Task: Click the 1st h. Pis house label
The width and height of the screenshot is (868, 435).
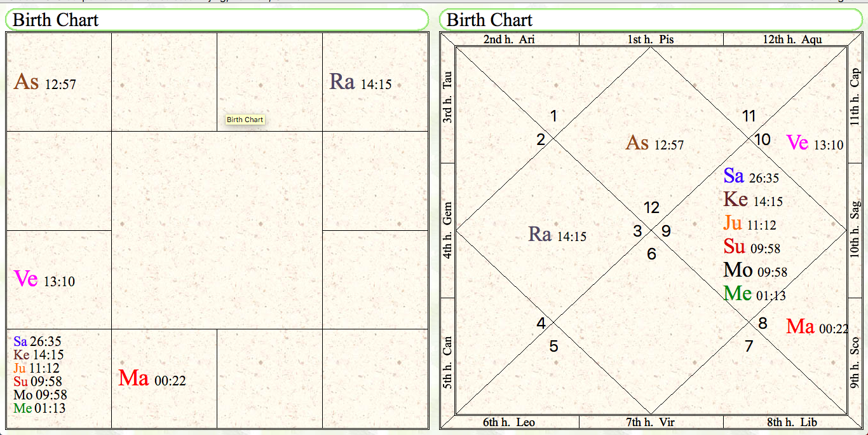Action: pyautogui.click(x=651, y=39)
